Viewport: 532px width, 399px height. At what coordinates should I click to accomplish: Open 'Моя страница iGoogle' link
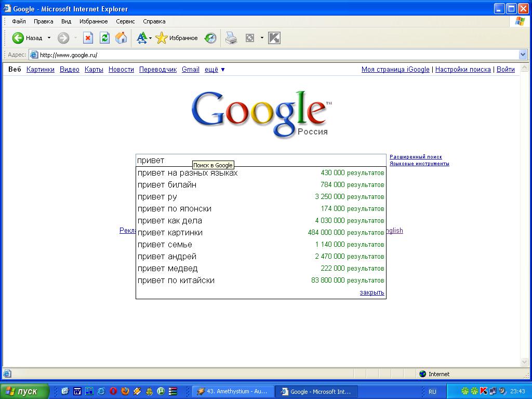pos(395,70)
